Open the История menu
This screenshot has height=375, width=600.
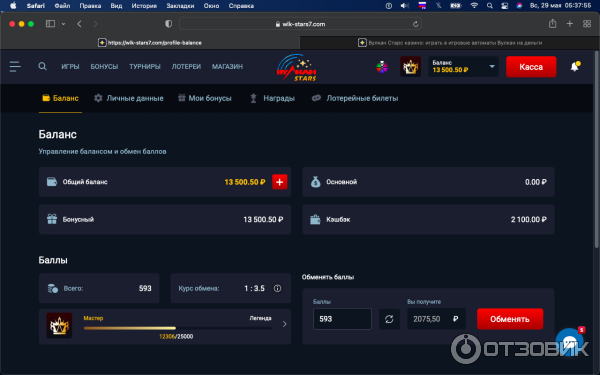tap(144, 6)
